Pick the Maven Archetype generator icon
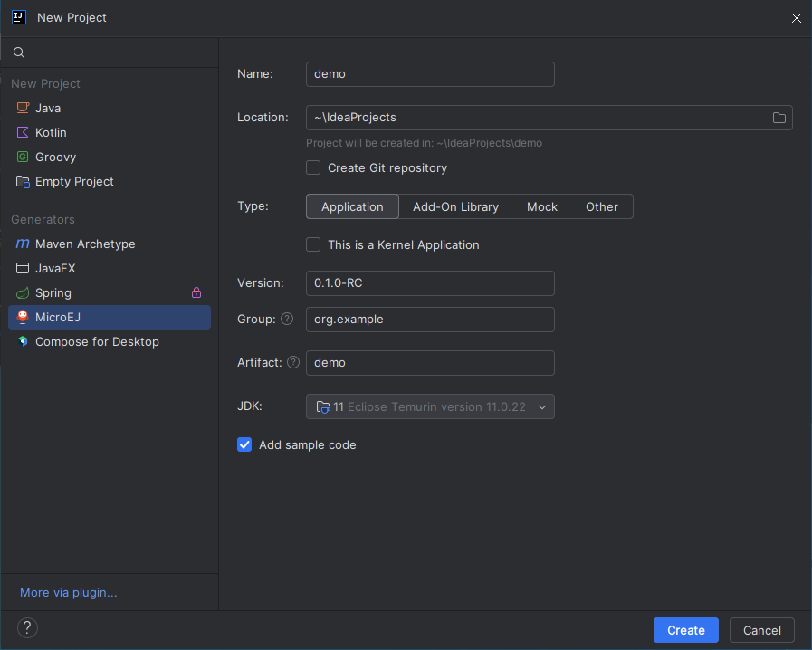The height and width of the screenshot is (650, 812). [x=23, y=244]
